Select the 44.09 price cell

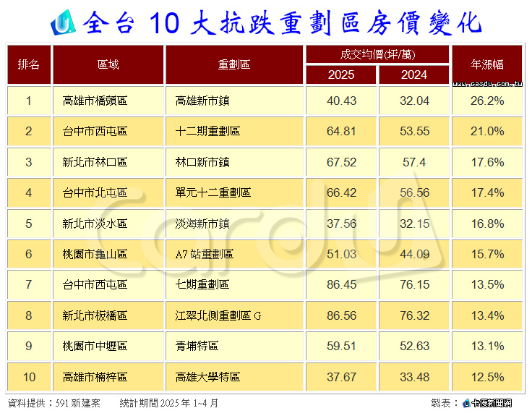[x=414, y=254]
